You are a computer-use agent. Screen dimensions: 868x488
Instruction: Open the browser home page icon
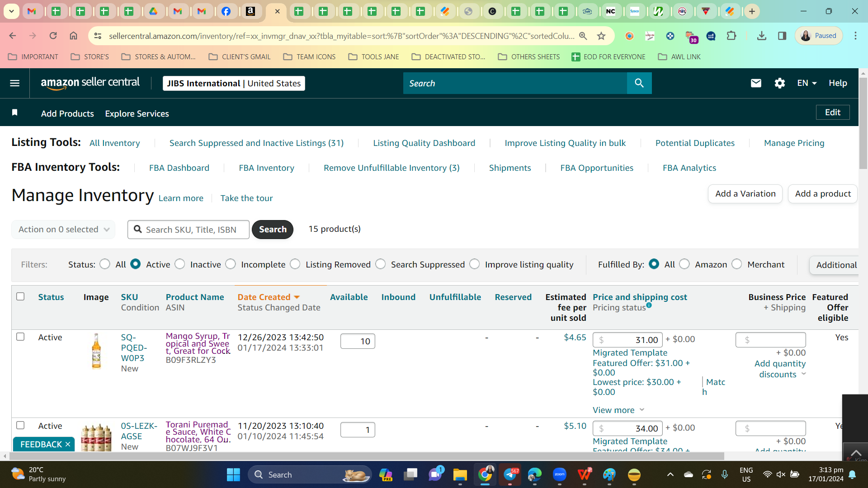[73, 36]
